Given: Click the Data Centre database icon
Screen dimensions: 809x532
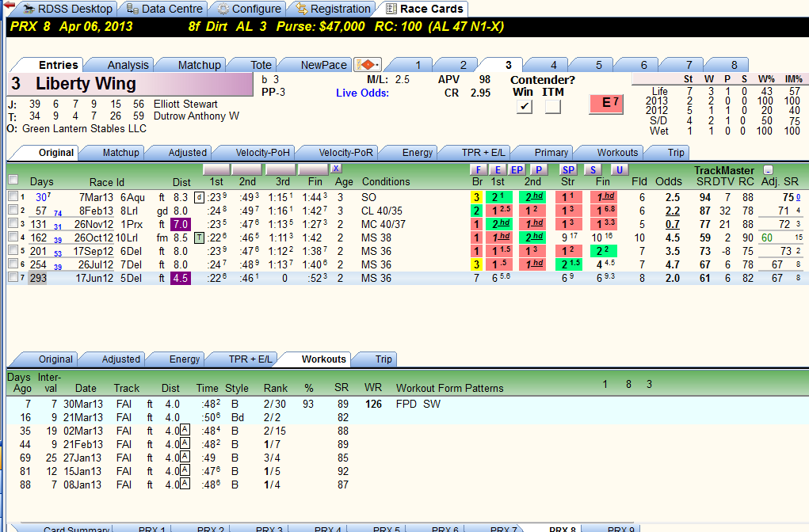Looking at the screenshot, I should click(x=132, y=9).
